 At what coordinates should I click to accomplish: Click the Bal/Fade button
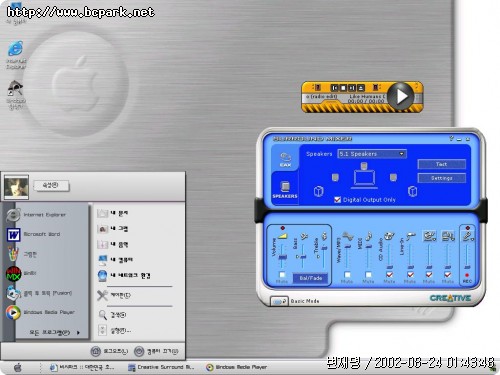pyautogui.click(x=311, y=278)
